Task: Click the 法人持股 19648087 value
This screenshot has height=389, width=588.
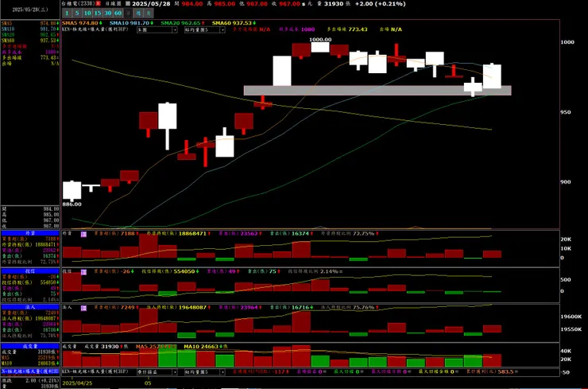Action: [x=193, y=308]
